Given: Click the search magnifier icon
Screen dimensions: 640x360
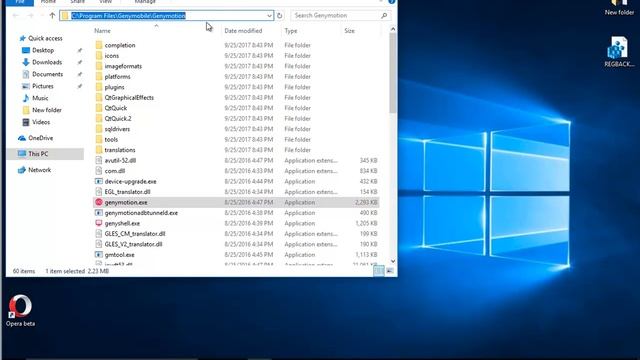Looking at the screenshot, I should (384, 16).
